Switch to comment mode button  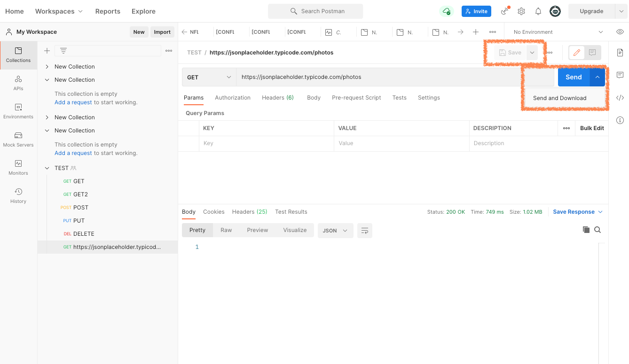592,53
